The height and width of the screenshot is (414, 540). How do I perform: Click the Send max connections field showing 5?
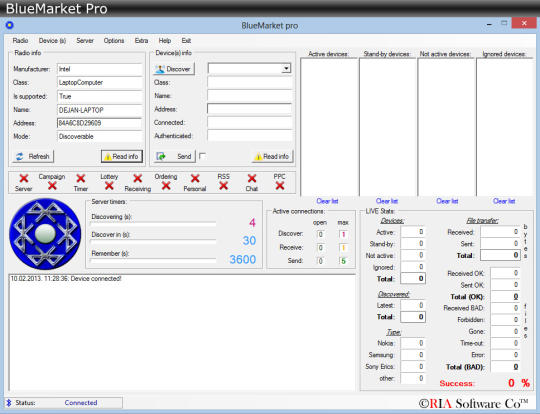click(x=343, y=261)
